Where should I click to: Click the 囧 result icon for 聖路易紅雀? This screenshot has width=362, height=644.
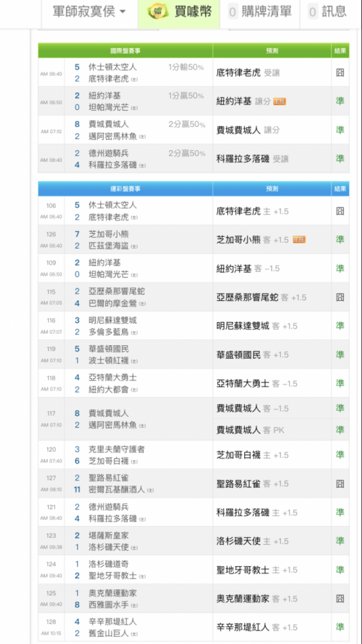(x=340, y=484)
